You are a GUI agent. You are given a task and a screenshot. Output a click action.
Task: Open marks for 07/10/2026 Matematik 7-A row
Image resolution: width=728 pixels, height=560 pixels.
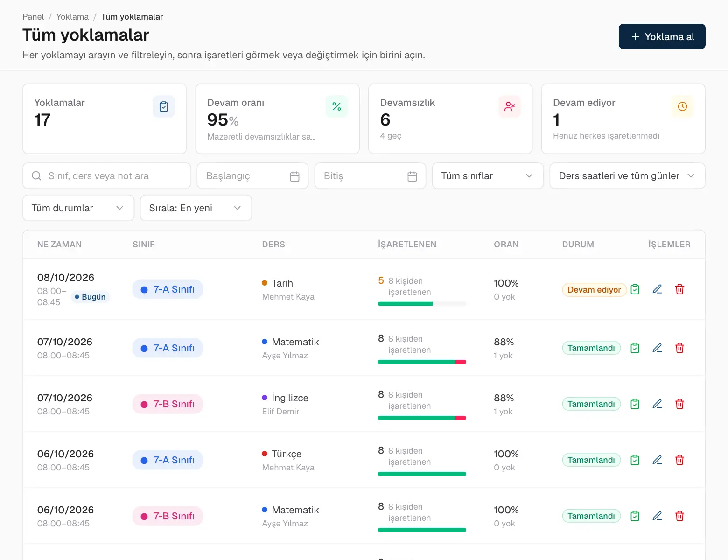click(x=635, y=348)
